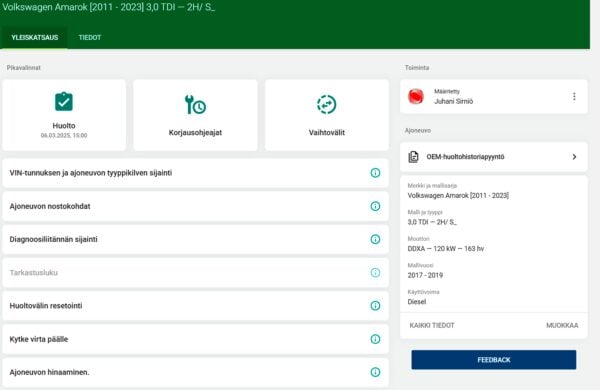Click the 2017 - 2019 model year value
Screen dimensions: 600x390
coord(425,275)
